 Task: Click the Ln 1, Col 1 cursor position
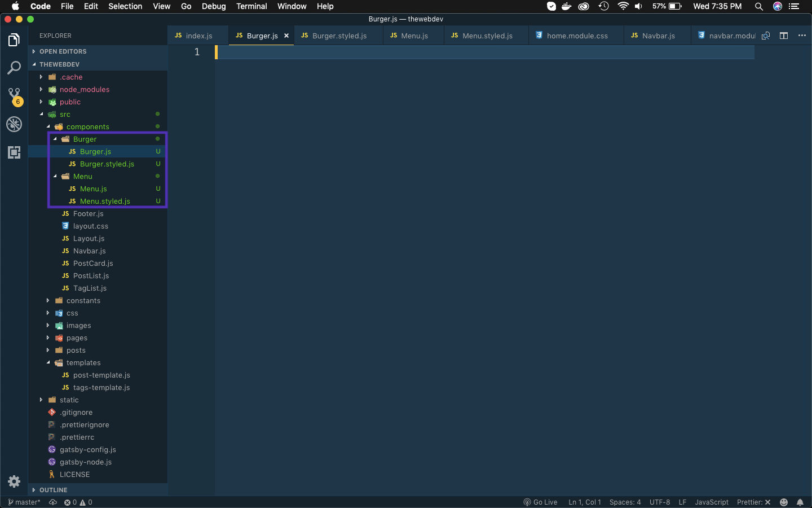[x=585, y=502]
